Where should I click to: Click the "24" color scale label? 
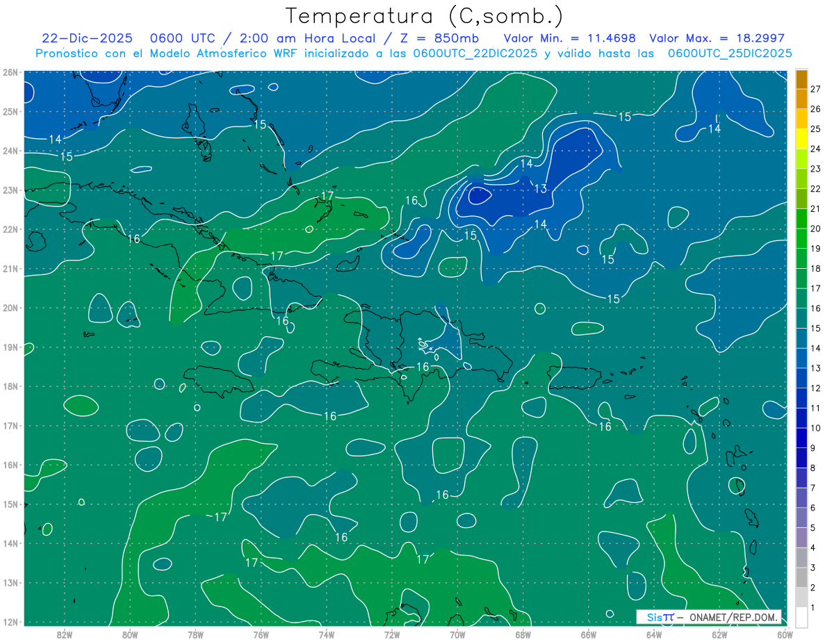816,149
